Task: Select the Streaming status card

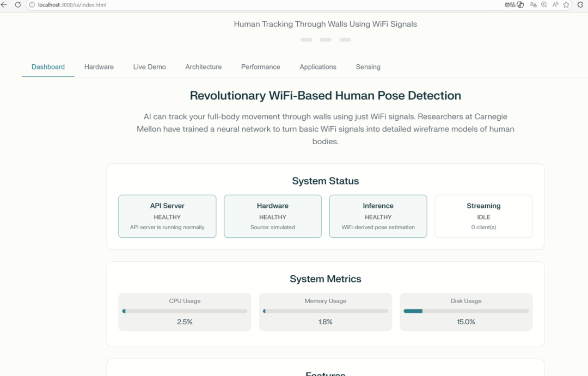Action: [484, 217]
